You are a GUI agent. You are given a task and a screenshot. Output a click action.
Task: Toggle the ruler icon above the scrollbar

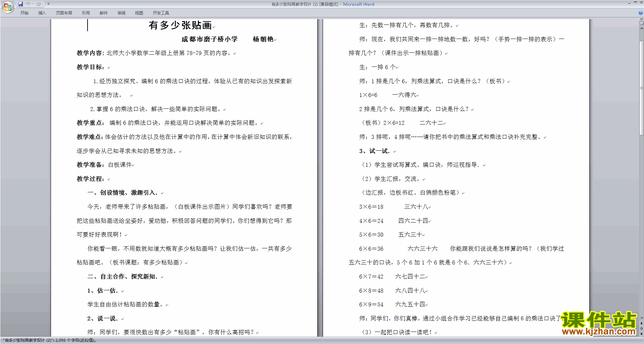point(641,23)
